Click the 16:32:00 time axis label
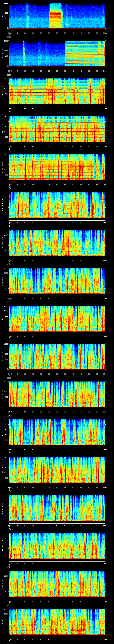This screenshot has height=644, width=114. [9, 412]
